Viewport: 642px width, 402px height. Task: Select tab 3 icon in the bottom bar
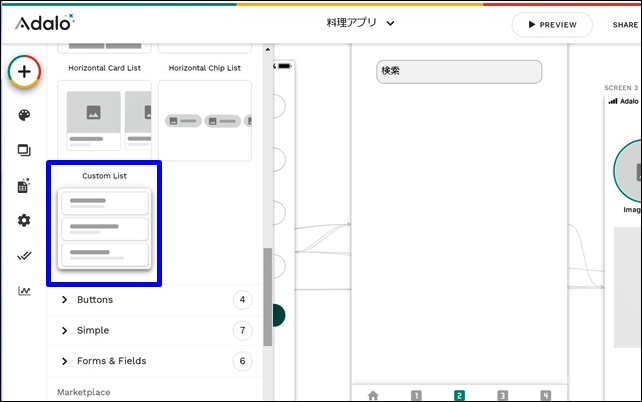click(502, 395)
